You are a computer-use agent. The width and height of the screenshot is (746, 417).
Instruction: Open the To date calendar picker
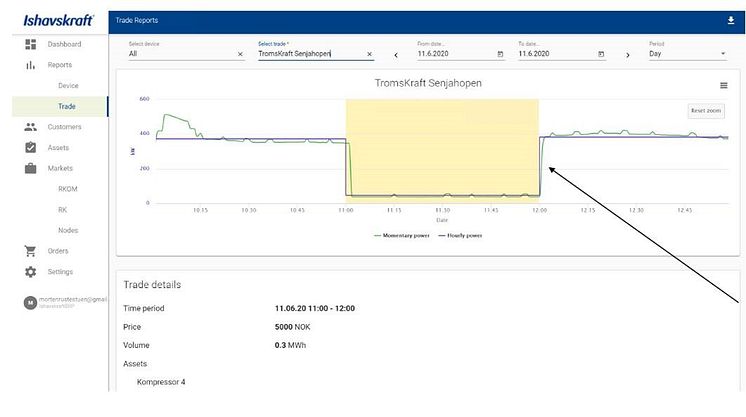pyautogui.click(x=601, y=54)
